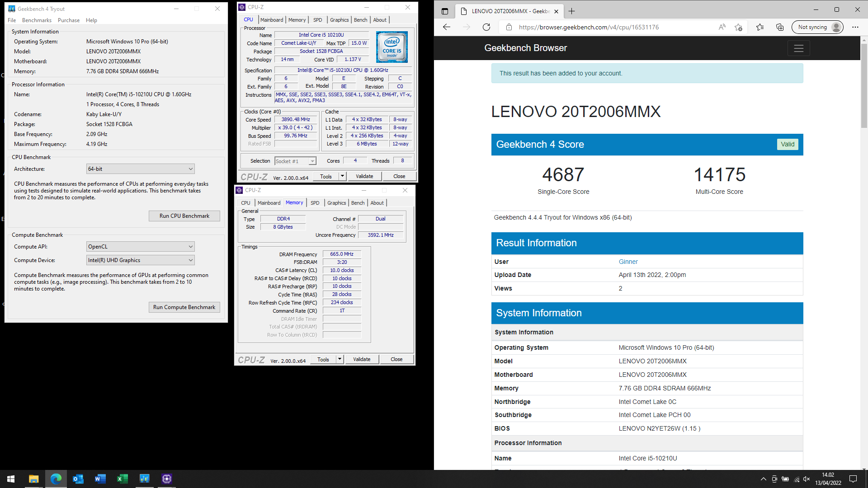Open the Ginner user profile link
The height and width of the screenshot is (488, 868).
coord(628,262)
